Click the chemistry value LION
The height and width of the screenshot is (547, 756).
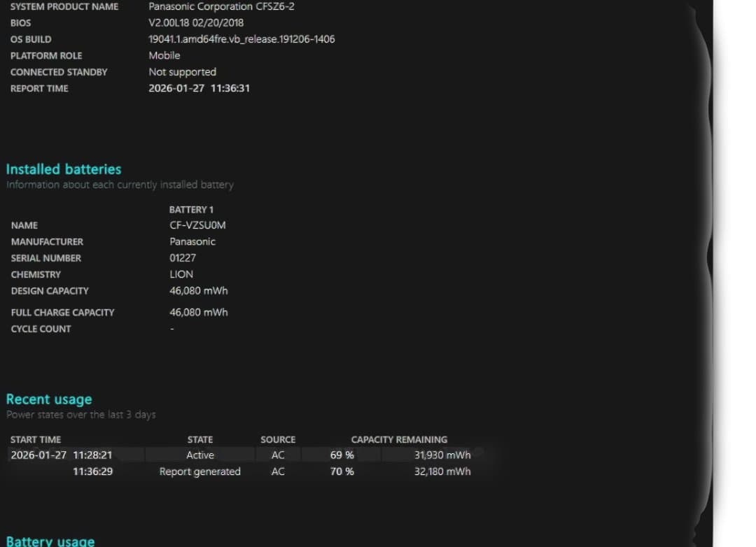point(181,274)
